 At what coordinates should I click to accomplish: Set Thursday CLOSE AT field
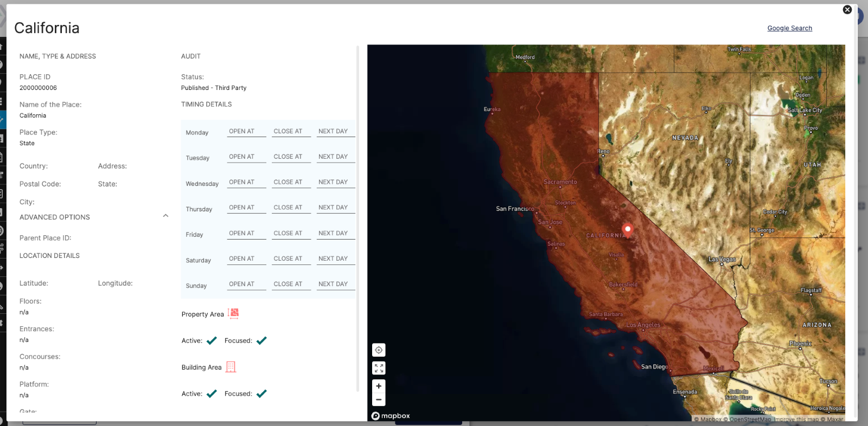(x=291, y=208)
